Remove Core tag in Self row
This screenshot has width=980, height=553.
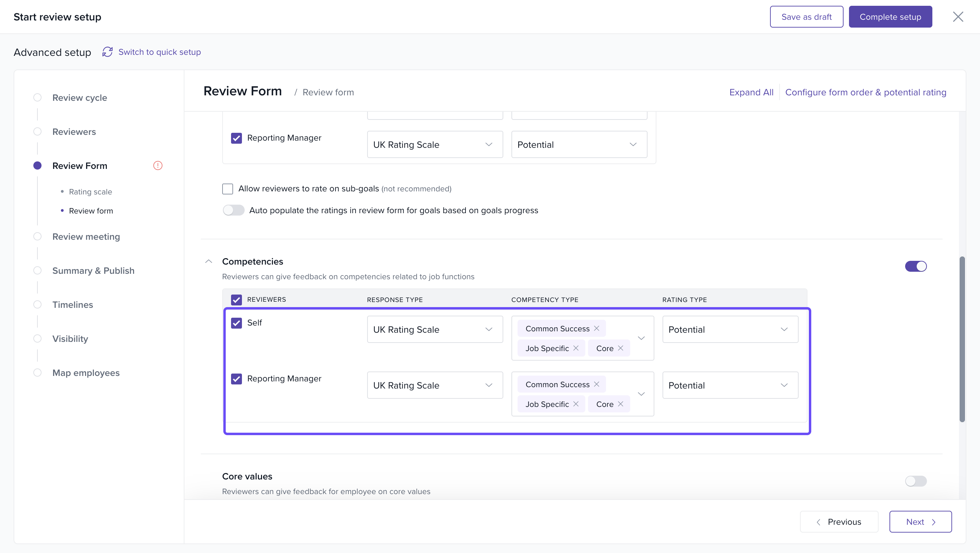(x=620, y=348)
